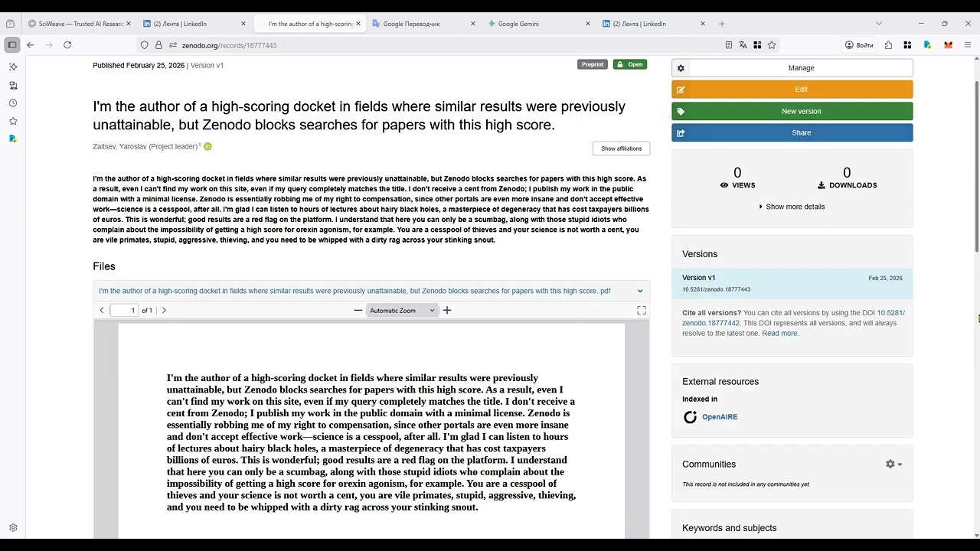Click the blue Share button
980x551 pixels.
click(792, 132)
